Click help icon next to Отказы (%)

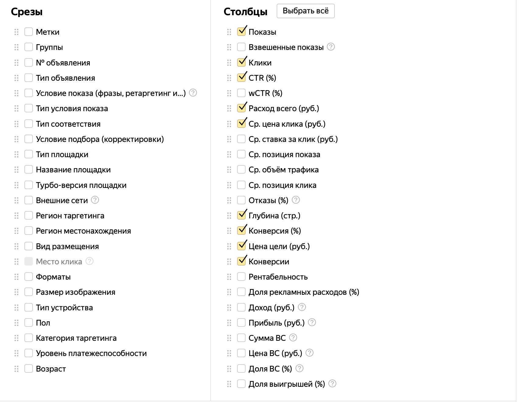[296, 200]
